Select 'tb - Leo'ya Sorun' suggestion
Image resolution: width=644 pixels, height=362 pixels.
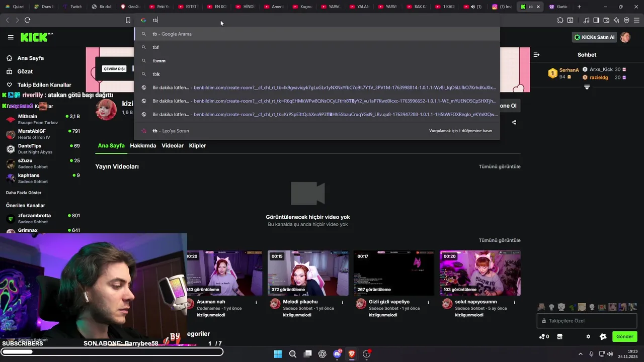point(317,131)
